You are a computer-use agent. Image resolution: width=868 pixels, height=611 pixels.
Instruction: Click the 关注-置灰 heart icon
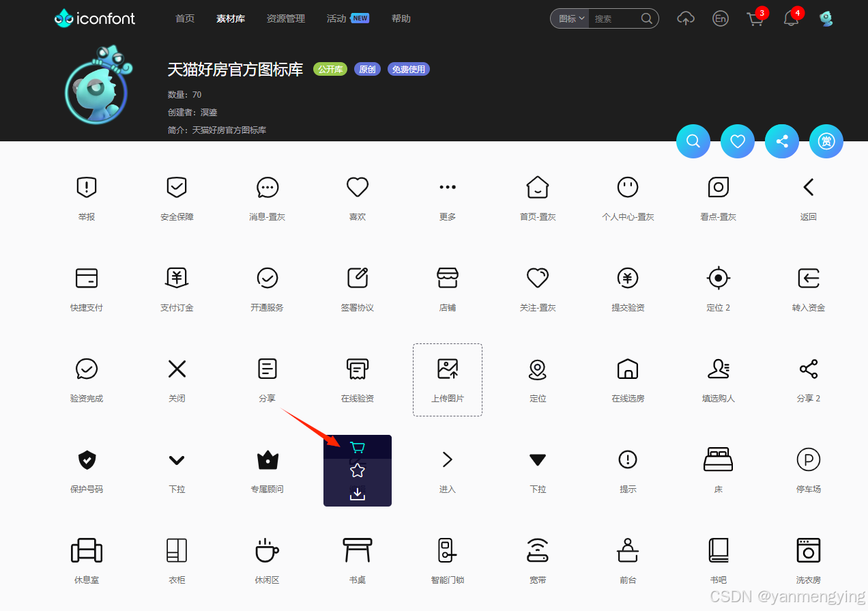538,277
